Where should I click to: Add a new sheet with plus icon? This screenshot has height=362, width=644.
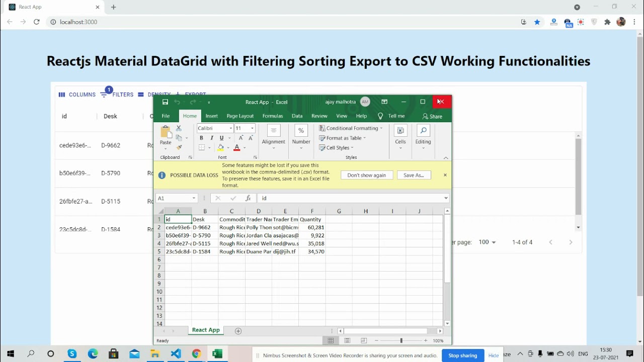click(238, 331)
